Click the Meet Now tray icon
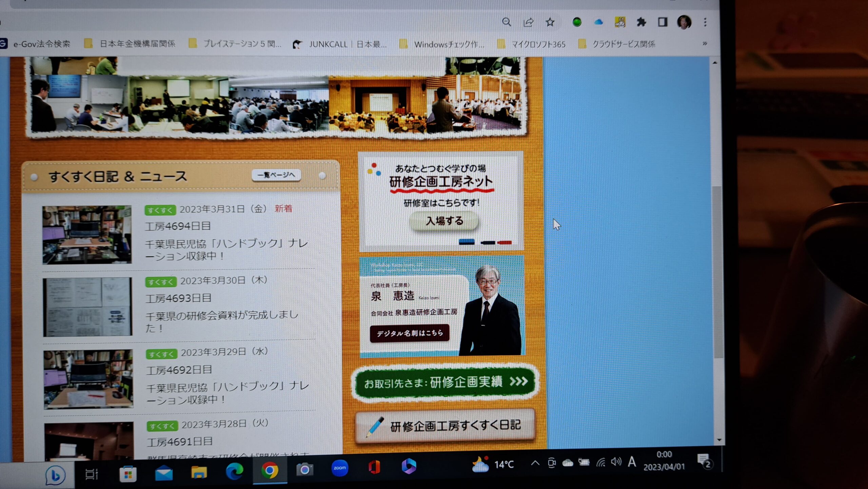868x489 pixels. [x=552, y=463]
